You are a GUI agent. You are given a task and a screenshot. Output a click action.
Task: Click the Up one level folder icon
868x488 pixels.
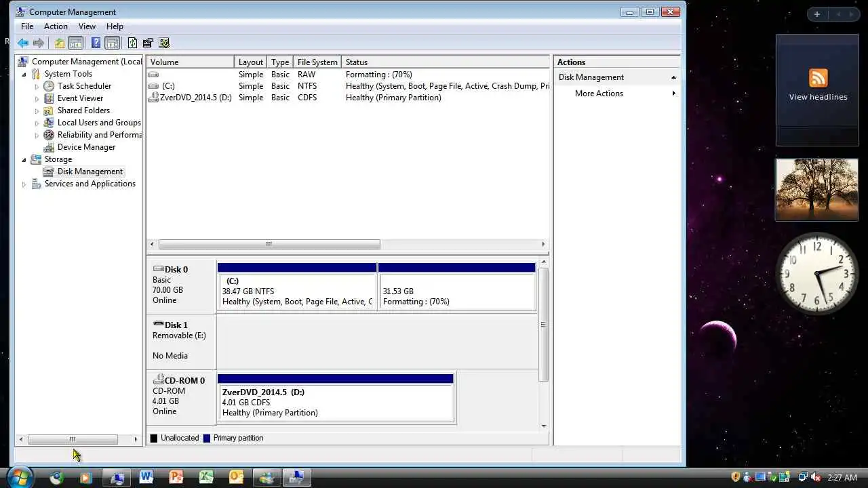[x=60, y=43]
